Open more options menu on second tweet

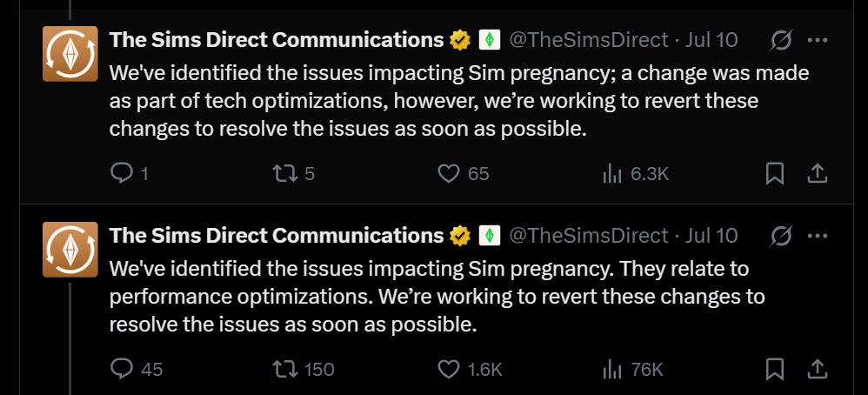pyautogui.click(x=817, y=236)
